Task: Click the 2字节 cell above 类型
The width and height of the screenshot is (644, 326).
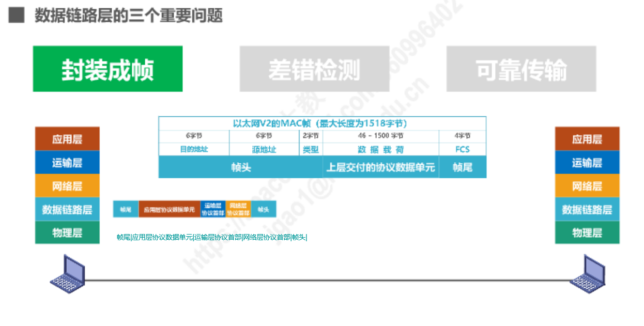Action: click(311, 136)
